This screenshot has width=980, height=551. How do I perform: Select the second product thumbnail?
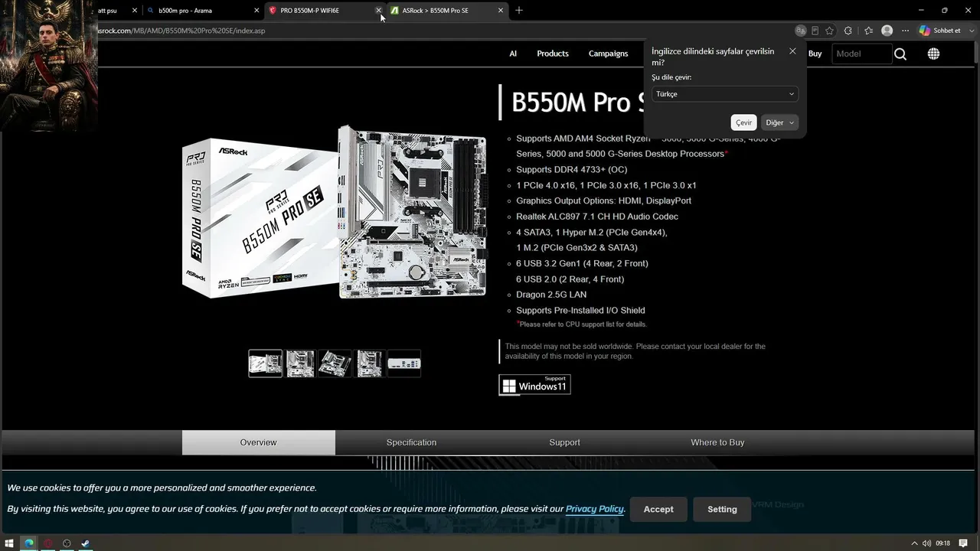click(300, 364)
